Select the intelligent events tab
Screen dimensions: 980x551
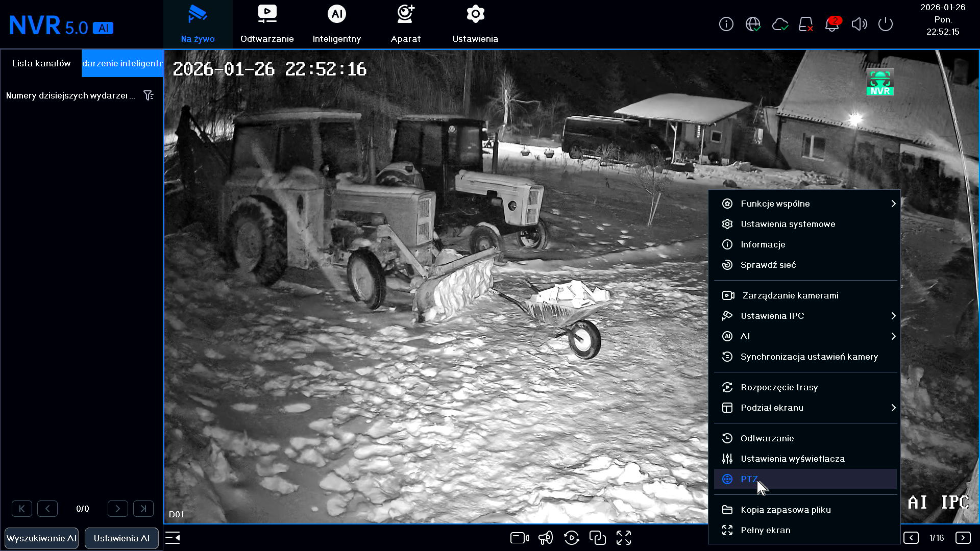122,63
